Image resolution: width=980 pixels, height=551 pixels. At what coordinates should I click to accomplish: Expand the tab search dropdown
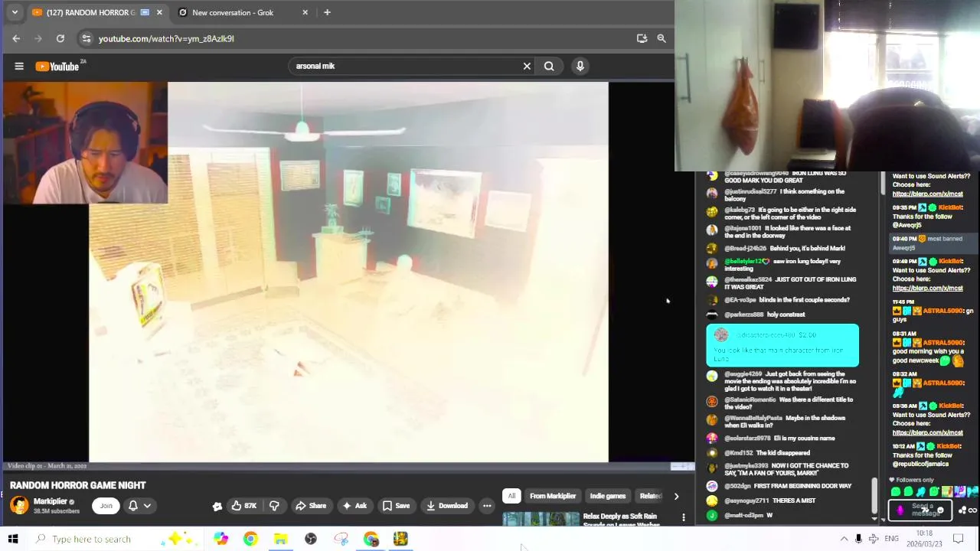[x=15, y=12]
